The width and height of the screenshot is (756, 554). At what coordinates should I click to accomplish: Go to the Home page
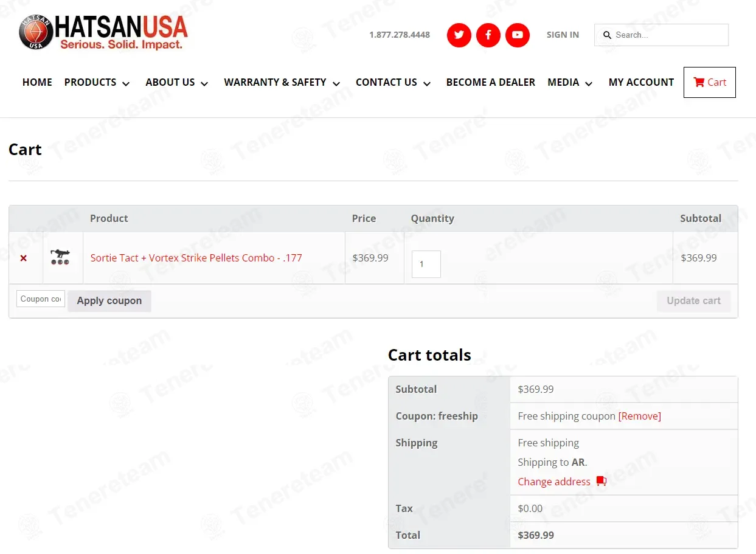click(x=37, y=82)
